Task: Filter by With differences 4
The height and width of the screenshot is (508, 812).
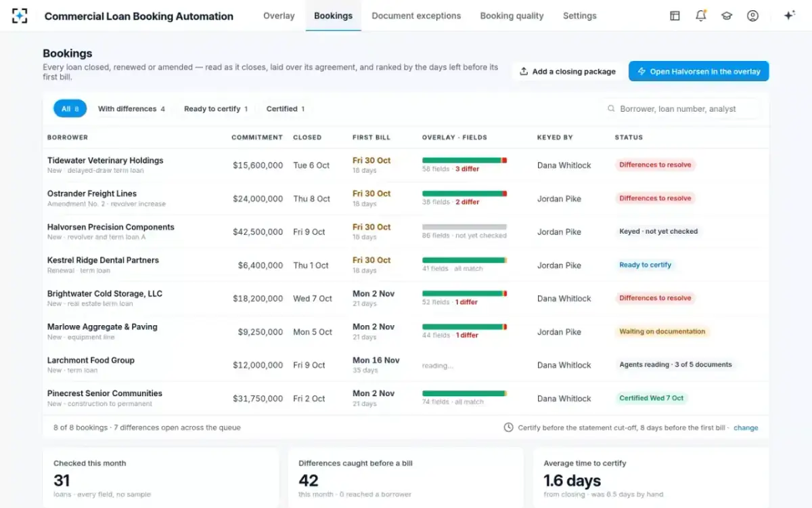Action: coord(131,108)
